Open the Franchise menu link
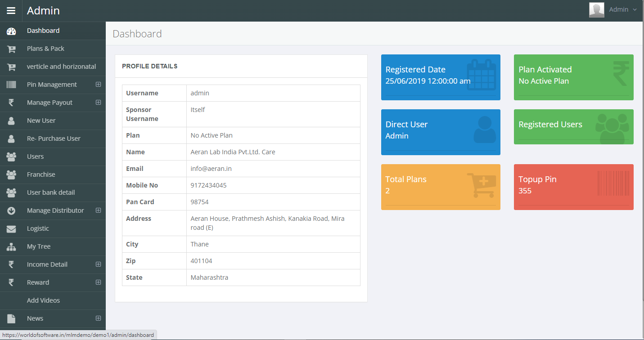The image size is (644, 340). click(x=53, y=174)
